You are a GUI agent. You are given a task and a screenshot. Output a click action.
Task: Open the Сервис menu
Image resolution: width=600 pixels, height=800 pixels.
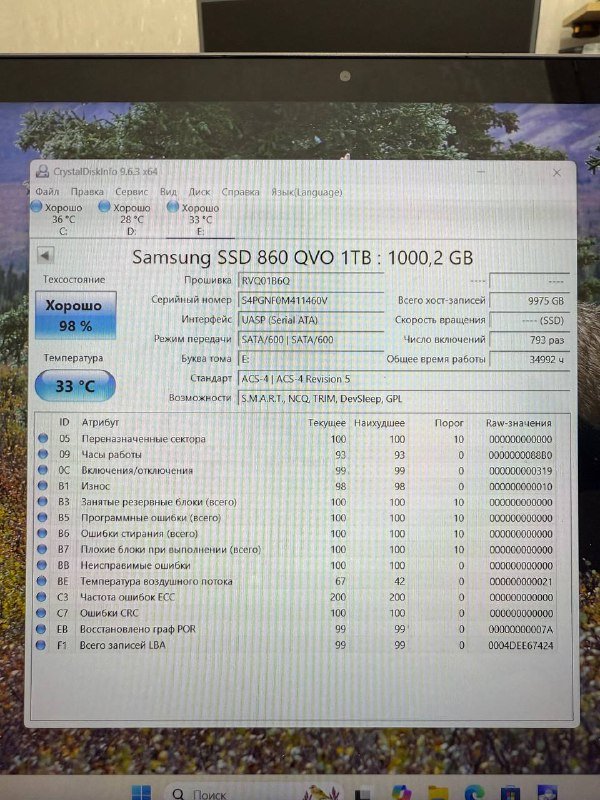(x=132, y=192)
